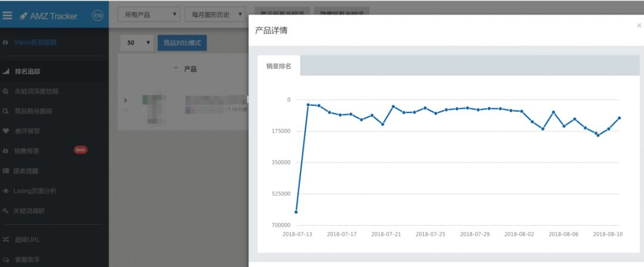This screenshot has width=644, height=267.
Task: Open Vipon折扣促销 via its gift icon
Action: pyautogui.click(x=5, y=42)
